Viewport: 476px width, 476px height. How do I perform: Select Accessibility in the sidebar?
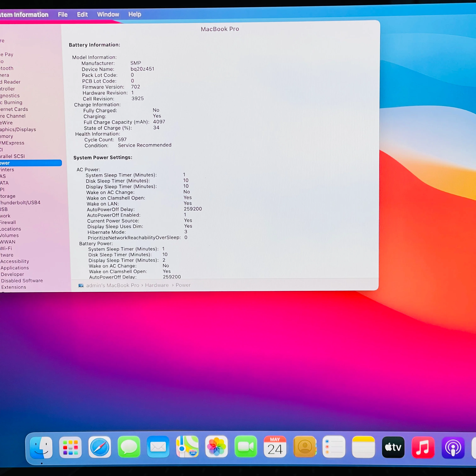pos(14,261)
